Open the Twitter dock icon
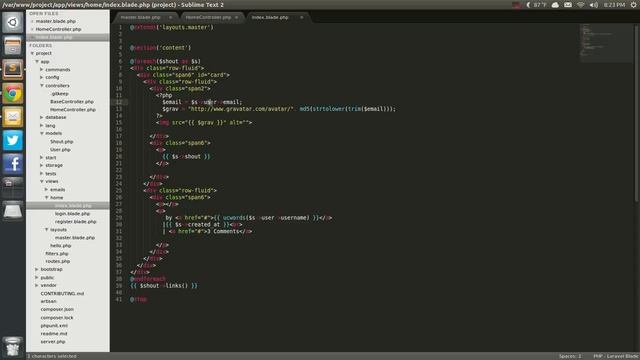Image resolution: width=640 pixels, height=360 pixels. pyautogui.click(x=13, y=140)
